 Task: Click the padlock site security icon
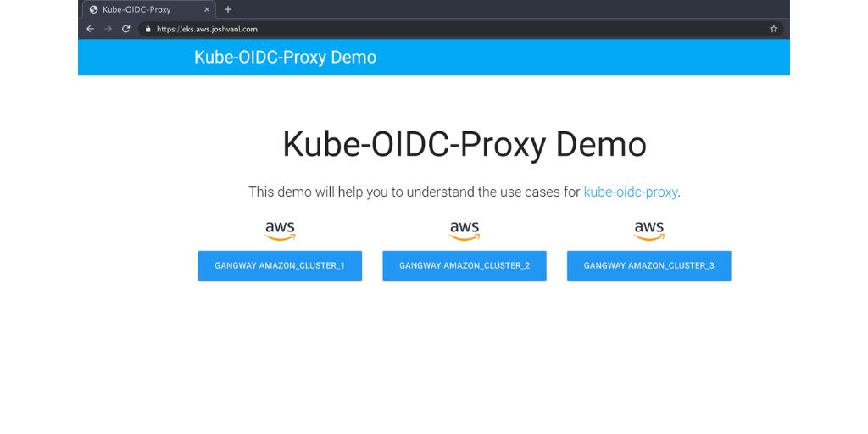tap(147, 30)
